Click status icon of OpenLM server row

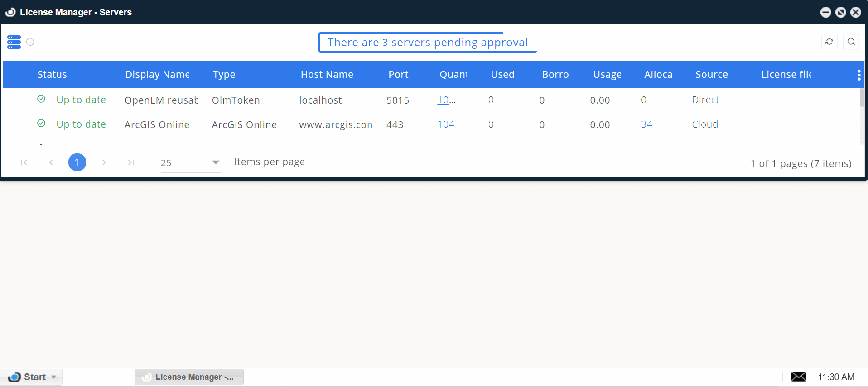point(41,99)
